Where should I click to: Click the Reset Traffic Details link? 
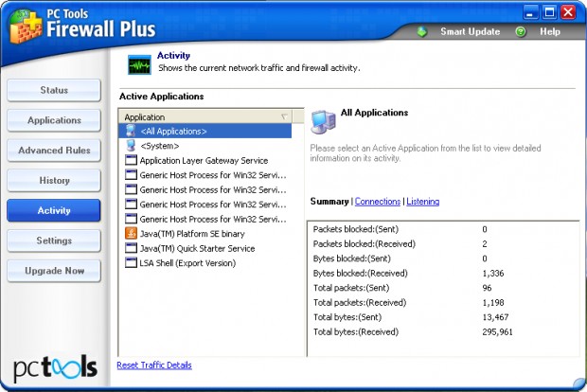pos(154,365)
